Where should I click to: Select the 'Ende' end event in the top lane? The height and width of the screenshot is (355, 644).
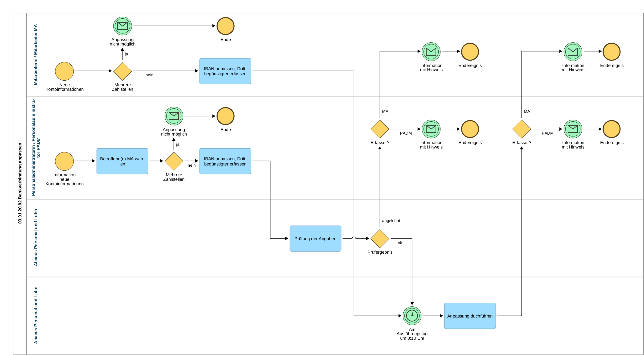click(225, 26)
